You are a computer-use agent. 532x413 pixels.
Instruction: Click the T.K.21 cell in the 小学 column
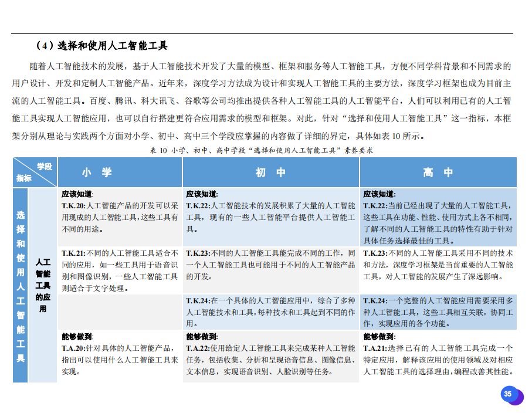pyautogui.click(x=120, y=270)
